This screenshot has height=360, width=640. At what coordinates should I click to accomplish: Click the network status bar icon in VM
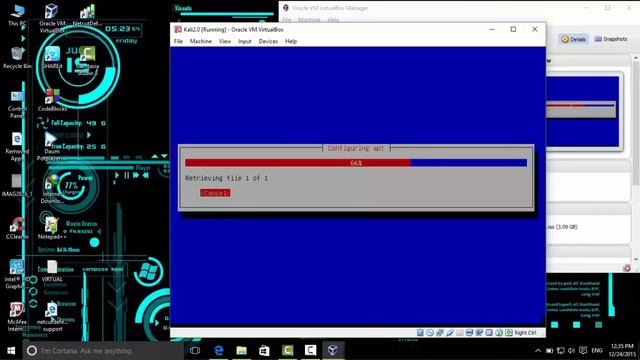pos(440,333)
